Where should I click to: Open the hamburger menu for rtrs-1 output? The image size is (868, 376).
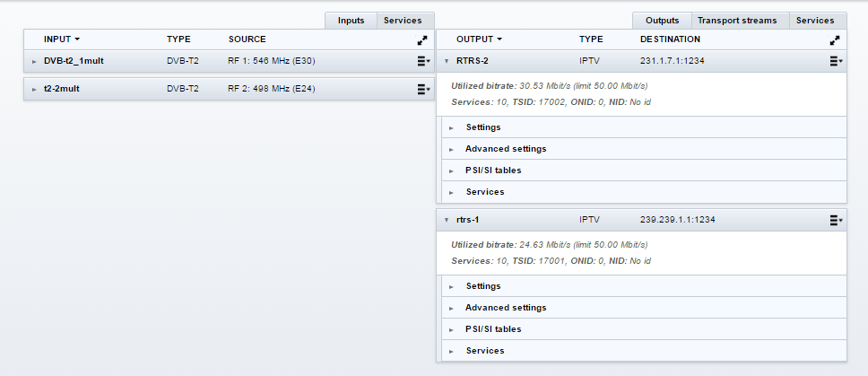836,220
